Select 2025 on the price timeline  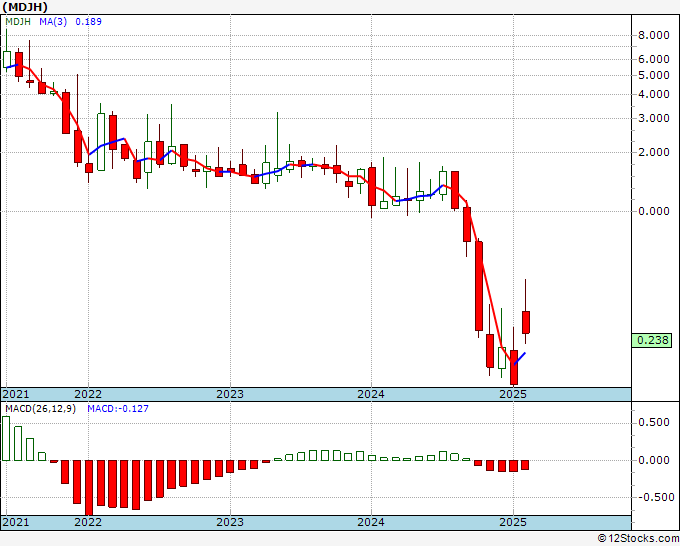pyautogui.click(x=513, y=394)
